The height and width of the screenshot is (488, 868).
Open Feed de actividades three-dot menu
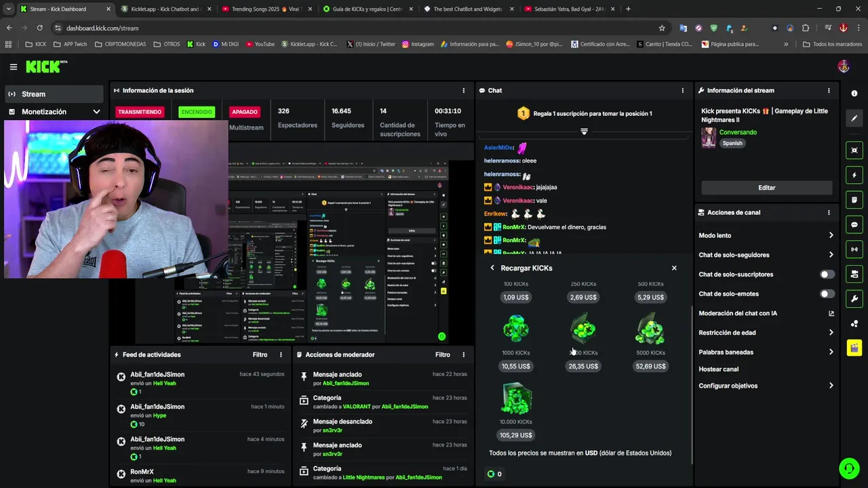(x=281, y=354)
